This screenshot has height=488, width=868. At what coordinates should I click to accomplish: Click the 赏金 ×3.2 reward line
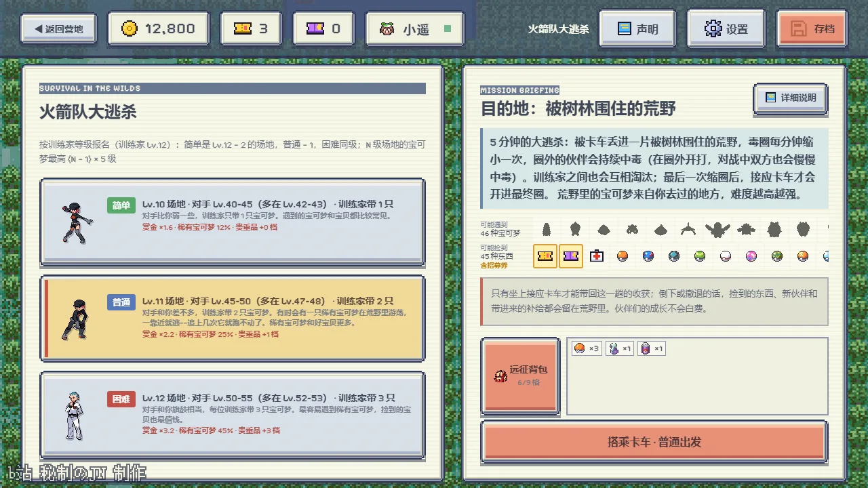point(211,430)
